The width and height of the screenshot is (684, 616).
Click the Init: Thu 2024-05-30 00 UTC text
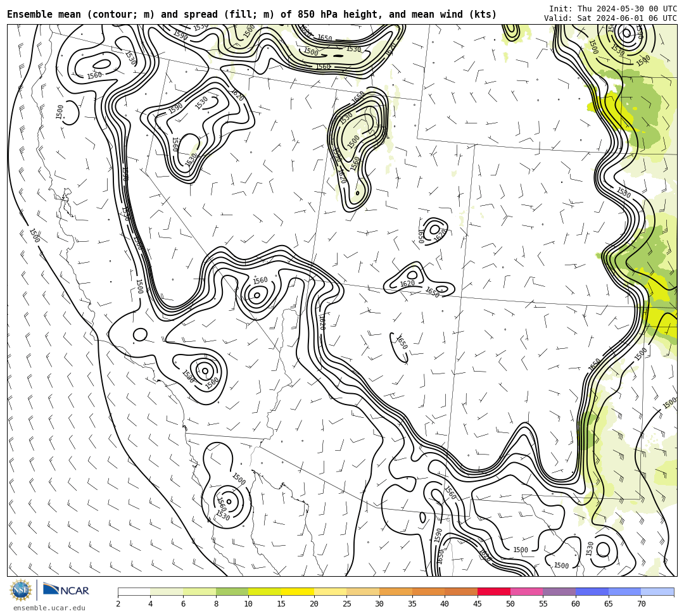pyautogui.click(x=613, y=9)
